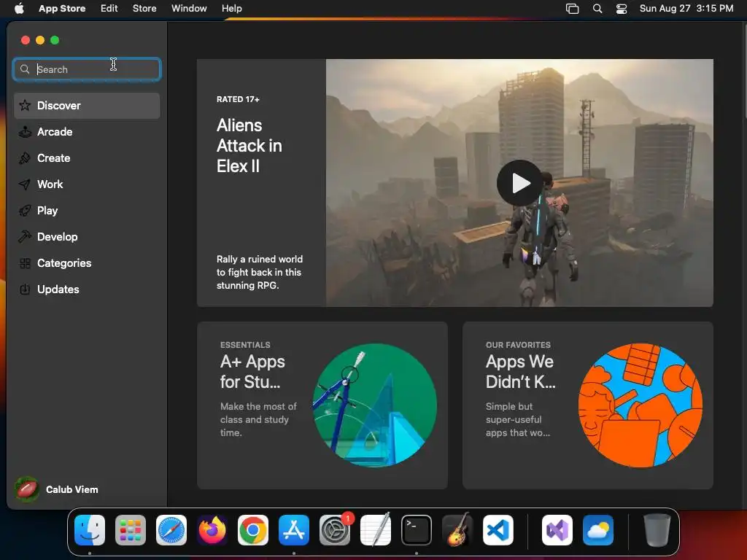Launch GarageBand from the Dock

click(x=457, y=530)
